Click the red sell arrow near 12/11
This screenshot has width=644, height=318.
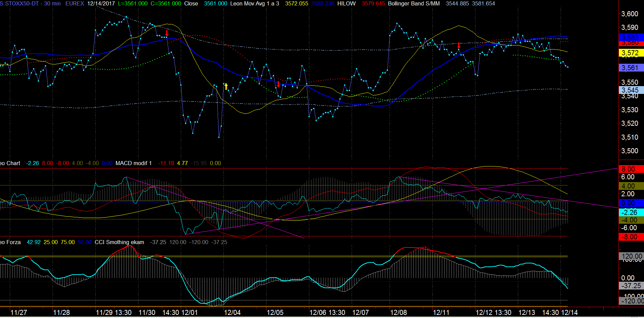coord(459,45)
